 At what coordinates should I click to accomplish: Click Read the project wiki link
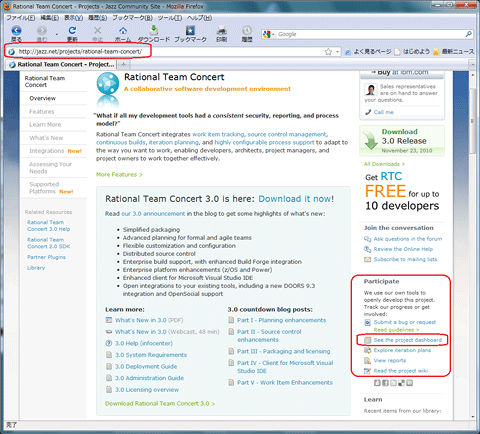[401, 371]
